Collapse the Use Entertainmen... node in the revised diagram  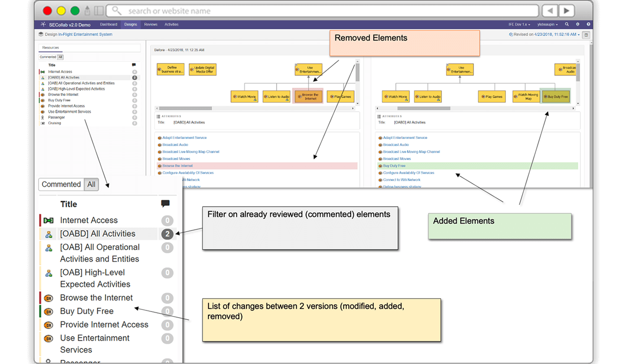click(x=448, y=66)
